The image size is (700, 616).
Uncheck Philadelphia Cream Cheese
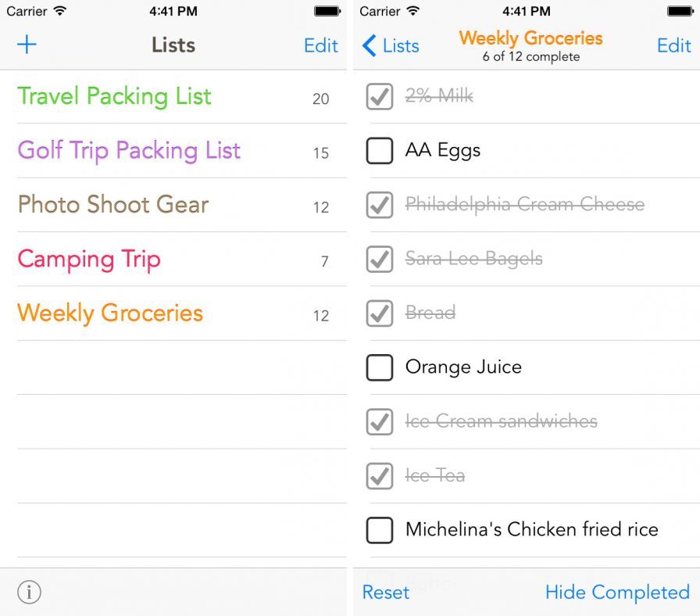point(380,205)
